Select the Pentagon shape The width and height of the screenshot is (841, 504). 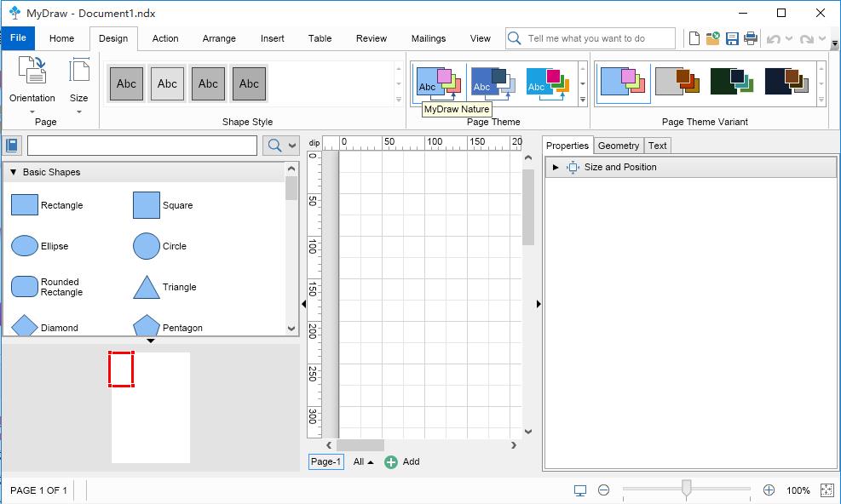point(168,326)
